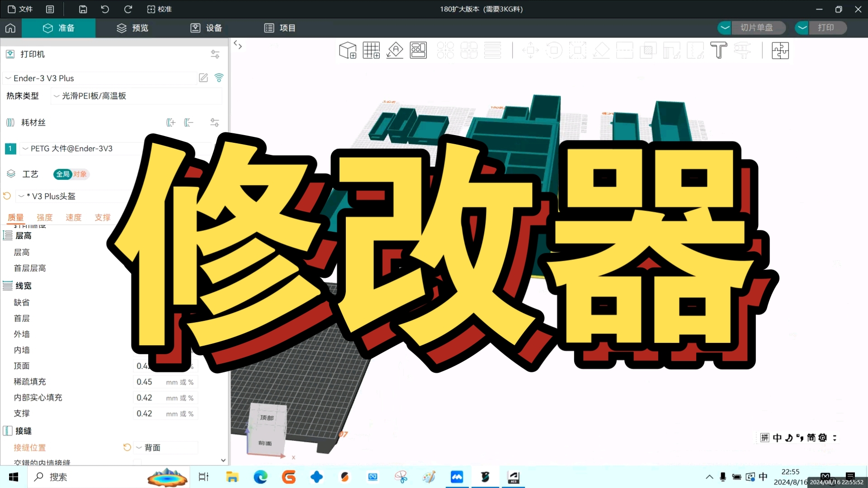Toggle process scope to 对象 (object)

click(x=80, y=174)
